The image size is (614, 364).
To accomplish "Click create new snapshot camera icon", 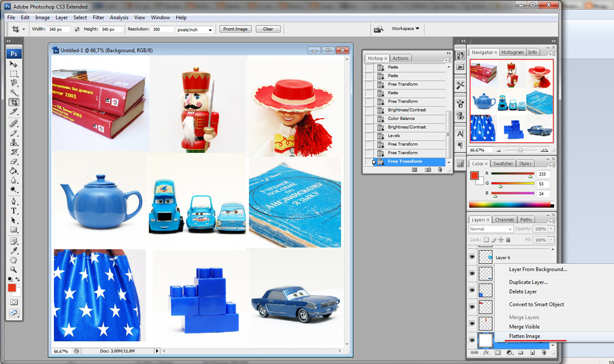I will pyautogui.click(x=428, y=170).
